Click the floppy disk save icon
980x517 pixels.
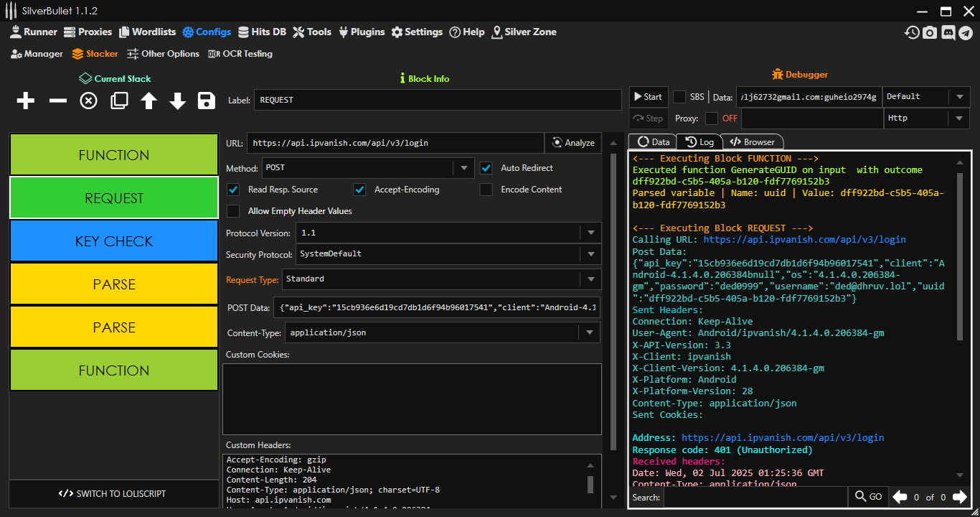pos(207,101)
